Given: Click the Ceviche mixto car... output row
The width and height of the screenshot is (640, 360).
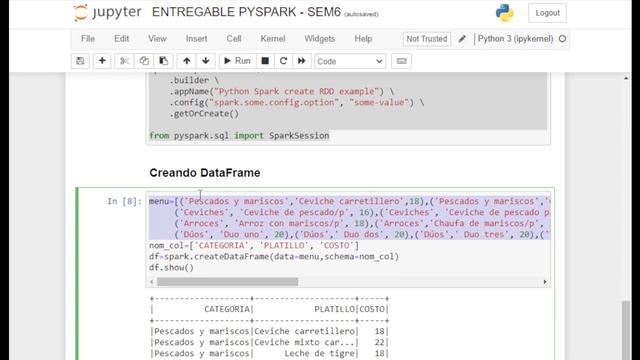Looking at the screenshot, I should tap(269, 342).
